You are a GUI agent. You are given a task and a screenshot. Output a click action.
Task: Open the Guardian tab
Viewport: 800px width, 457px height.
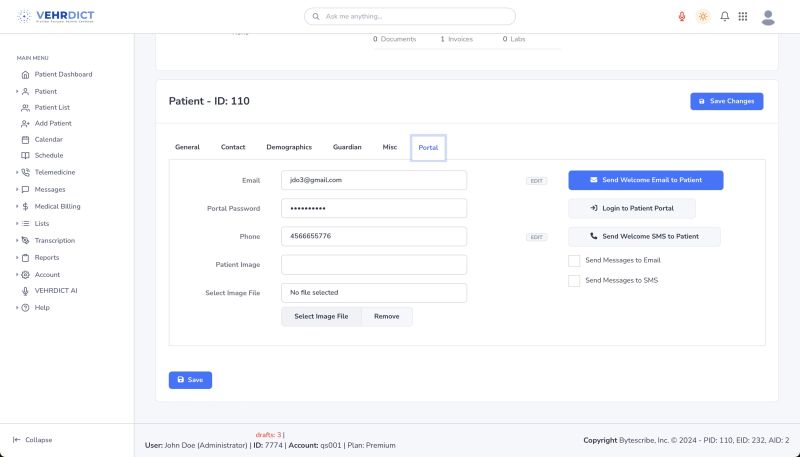click(x=347, y=147)
